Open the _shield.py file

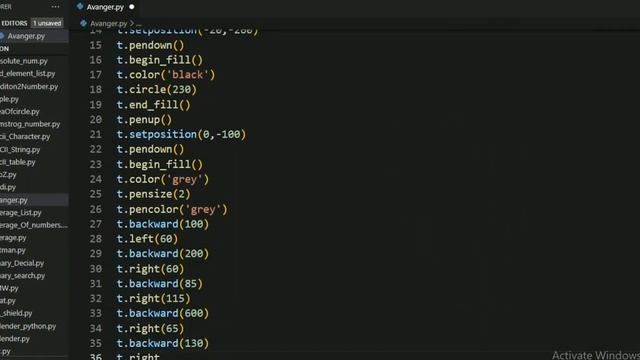pos(16,313)
